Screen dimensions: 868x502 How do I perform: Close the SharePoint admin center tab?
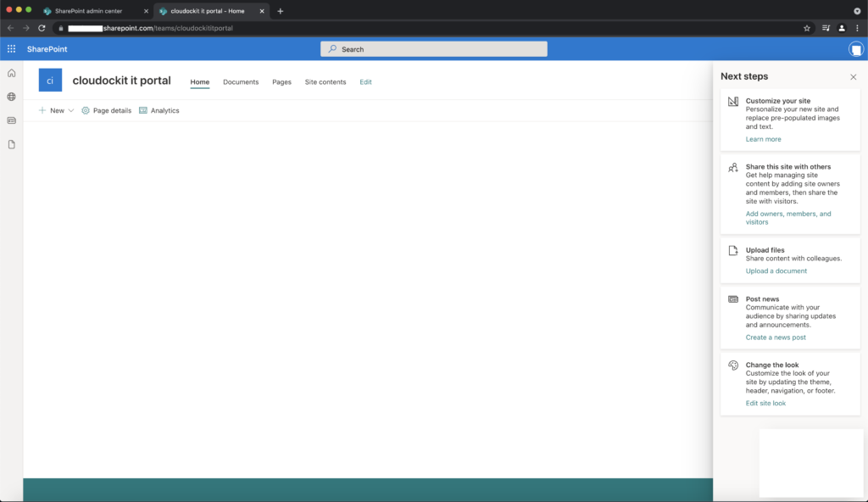click(x=146, y=11)
